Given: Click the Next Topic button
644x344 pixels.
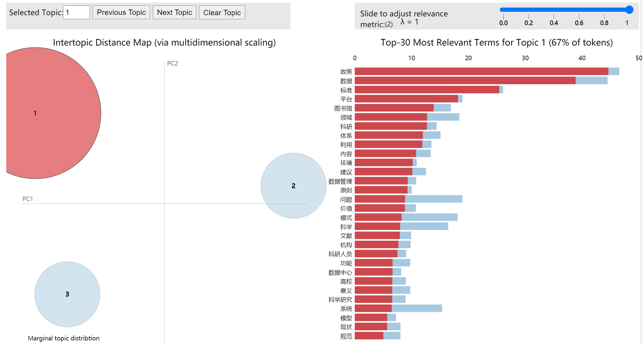Looking at the screenshot, I should pyautogui.click(x=174, y=13).
